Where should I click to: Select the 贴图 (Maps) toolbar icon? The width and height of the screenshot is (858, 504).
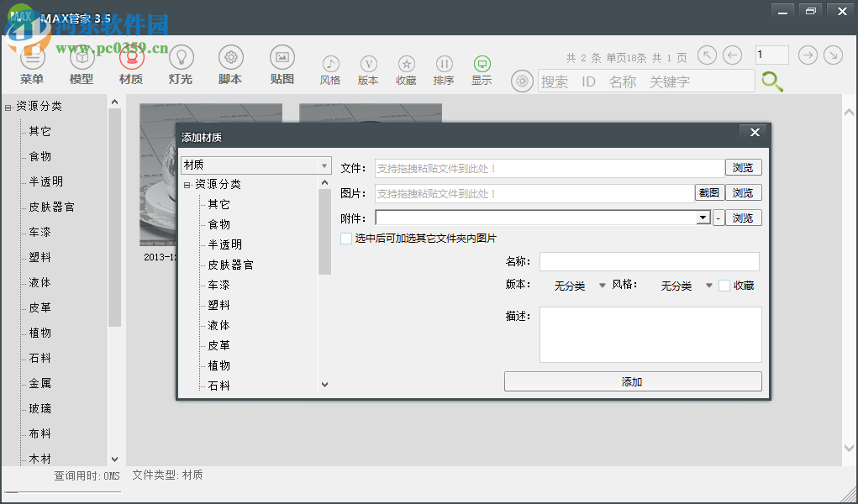click(x=282, y=63)
